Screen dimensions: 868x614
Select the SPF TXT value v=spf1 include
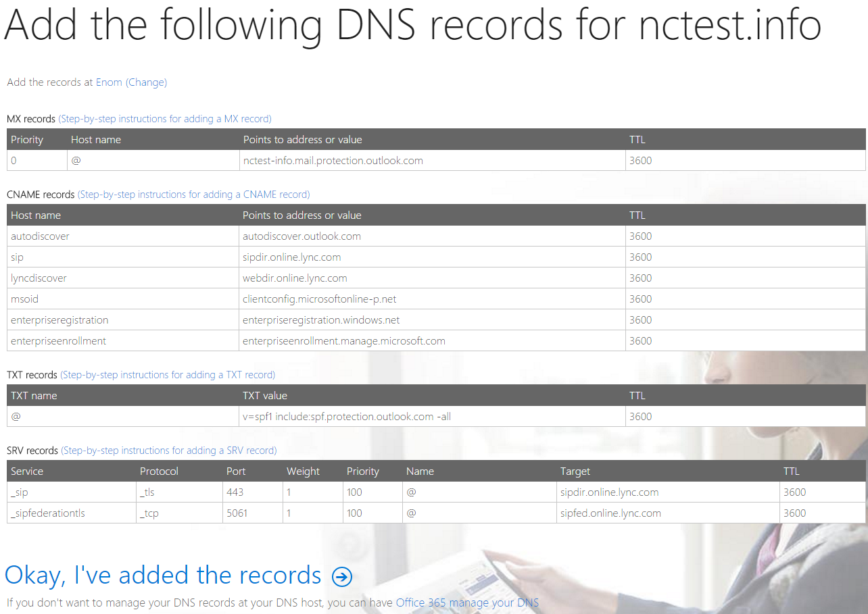(347, 417)
